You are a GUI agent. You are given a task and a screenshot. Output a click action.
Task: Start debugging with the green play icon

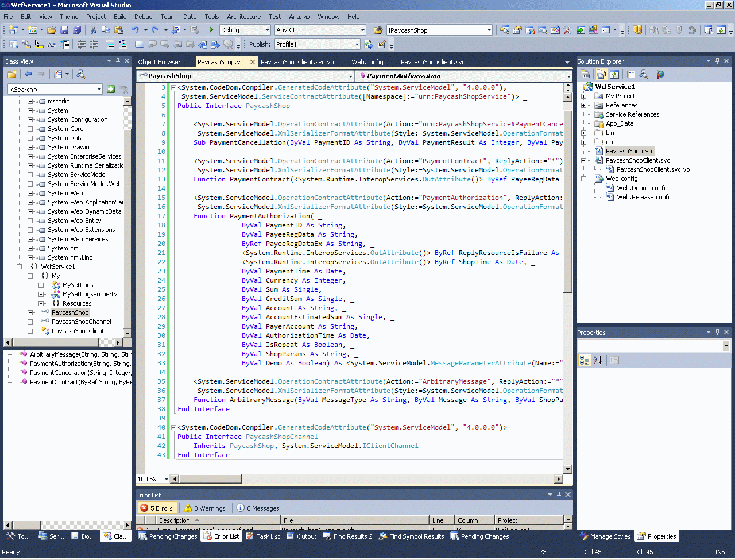[x=211, y=30]
